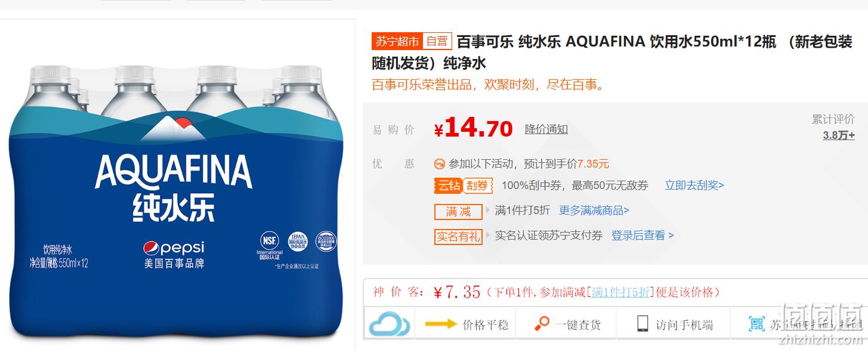Click the orange coupon icon beside 参加以下活动
The width and height of the screenshot is (868, 350).
click(x=440, y=164)
